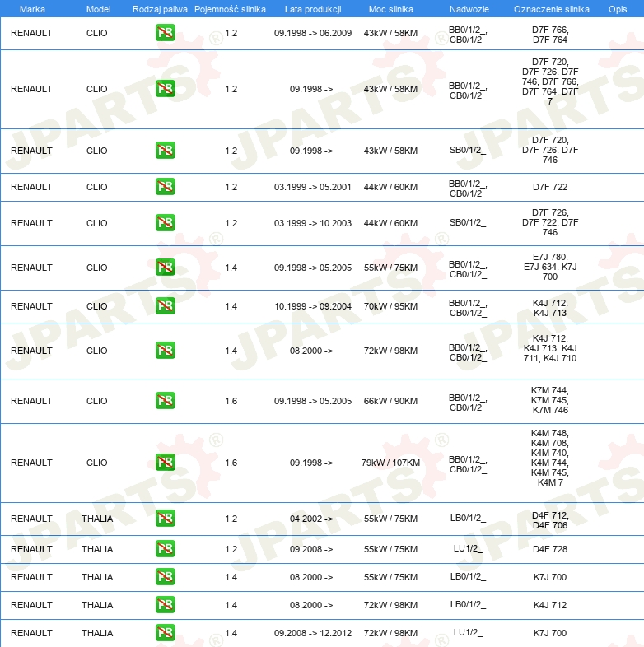Screen dimensions: 644x647
Task: Select THALIA model cell in D4F 728 row
Action: (97, 549)
